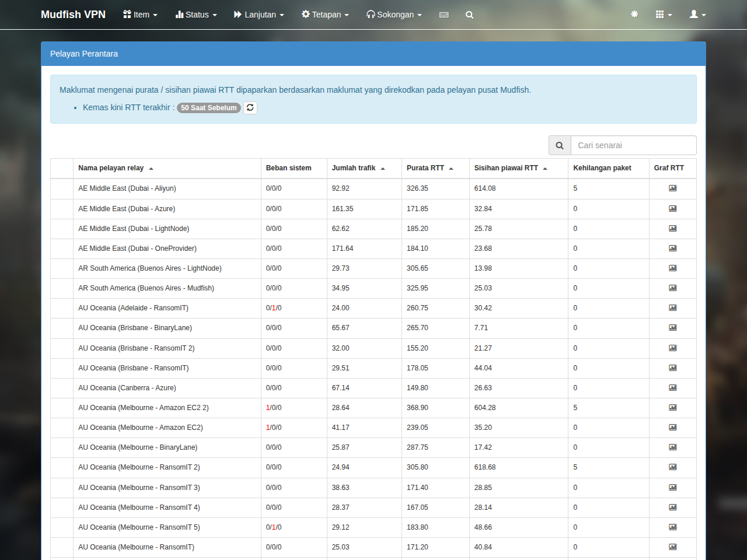Show RTT graph for Melbourne - RansomIT 3
The height and width of the screenshot is (560, 747).
pyautogui.click(x=673, y=488)
